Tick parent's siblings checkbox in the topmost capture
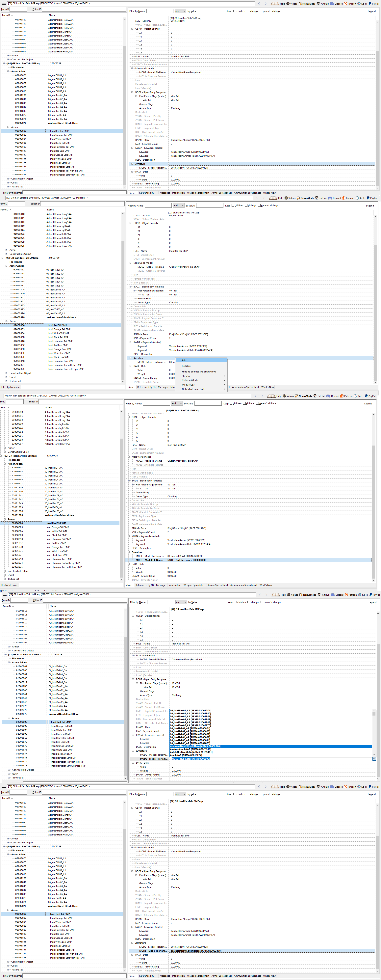The height and width of the screenshot is (980, 381). coord(261,11)
